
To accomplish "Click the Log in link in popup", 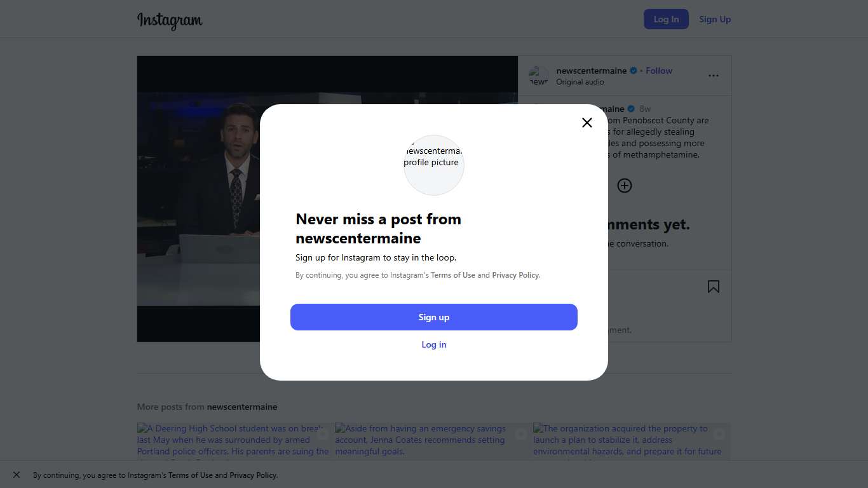I will (x=434, y=344).
